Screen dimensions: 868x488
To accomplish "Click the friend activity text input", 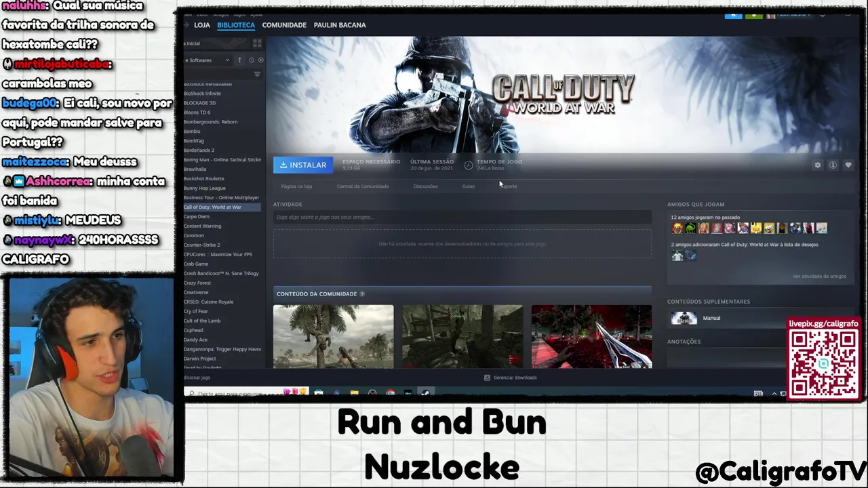I will point(462,217).
